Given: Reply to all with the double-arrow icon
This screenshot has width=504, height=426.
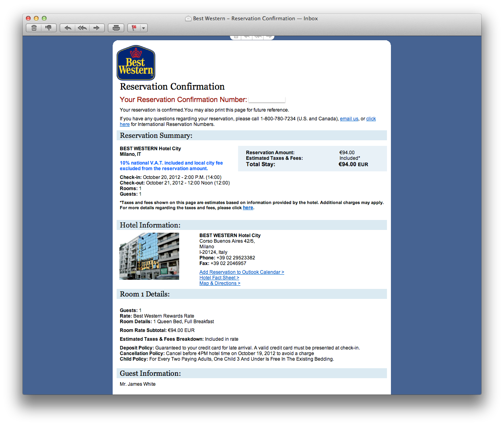Looking at the screenshot, I should point(82,28).
